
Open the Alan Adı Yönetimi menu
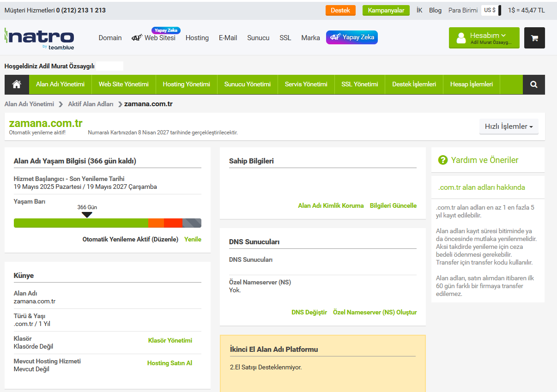pos(60,84)
